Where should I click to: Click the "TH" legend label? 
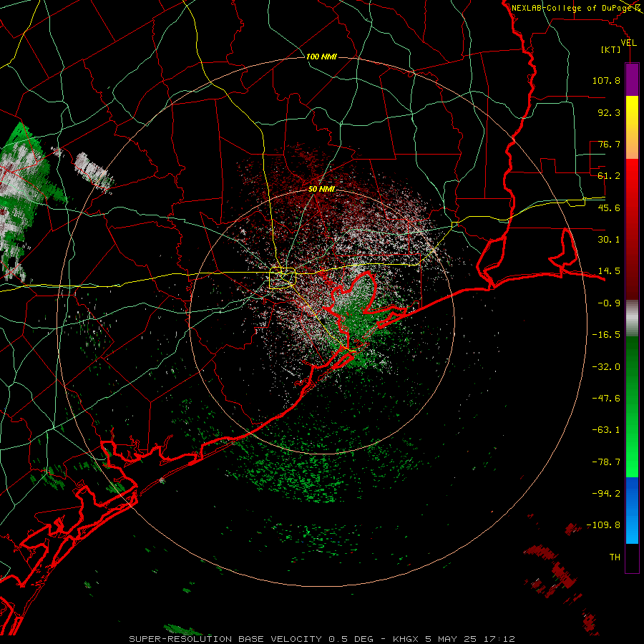point(615,557)
